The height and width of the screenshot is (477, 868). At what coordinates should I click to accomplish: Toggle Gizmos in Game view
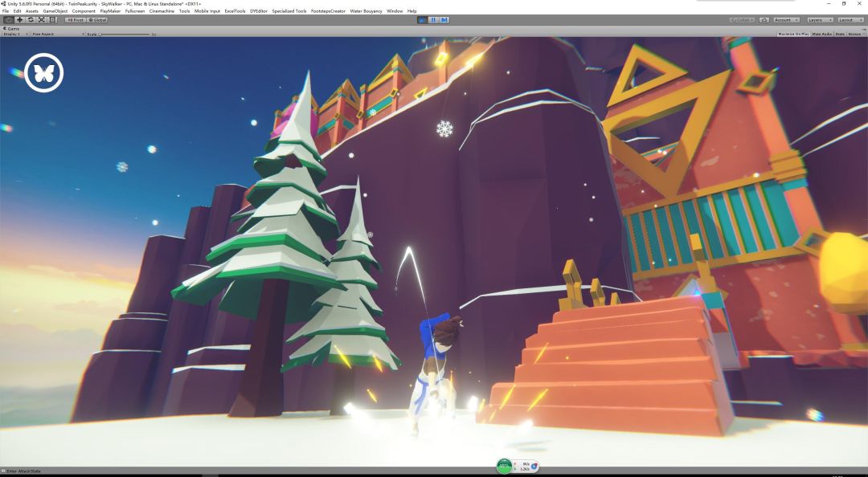click(x=854, y=35)
